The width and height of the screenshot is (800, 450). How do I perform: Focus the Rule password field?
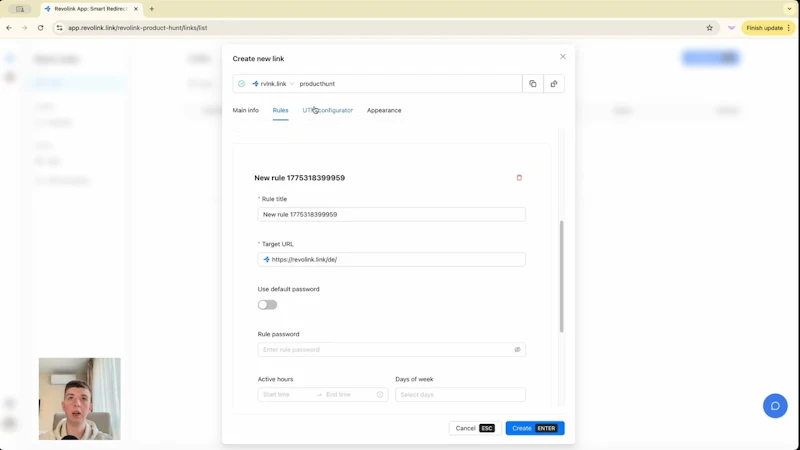pos(391,349)
